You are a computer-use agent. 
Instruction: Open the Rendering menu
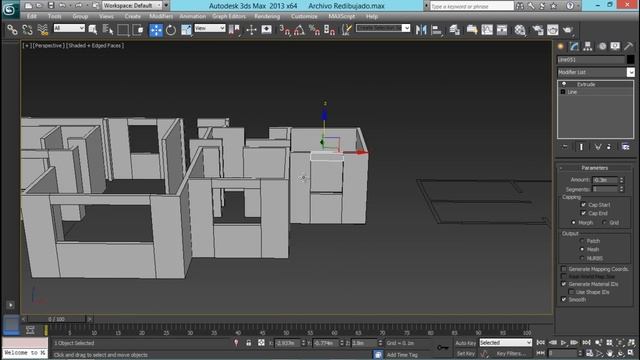coord(267,16)
